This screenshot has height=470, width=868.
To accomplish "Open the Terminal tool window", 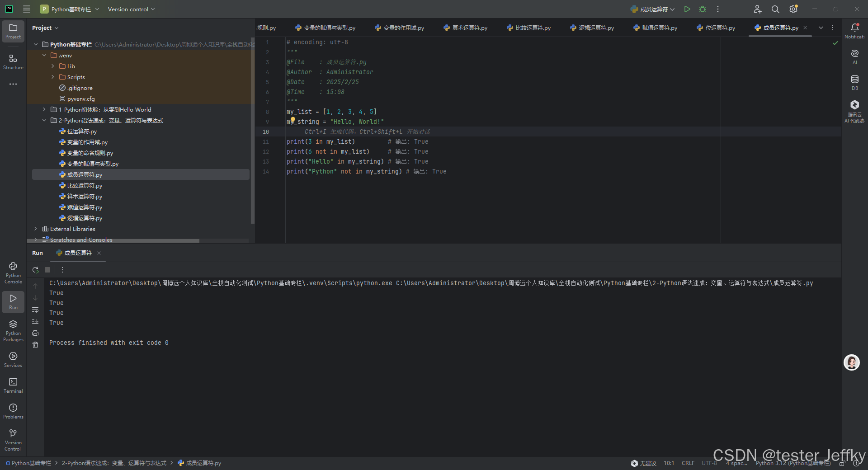I will pyautogui.click(x=13, y=385).
